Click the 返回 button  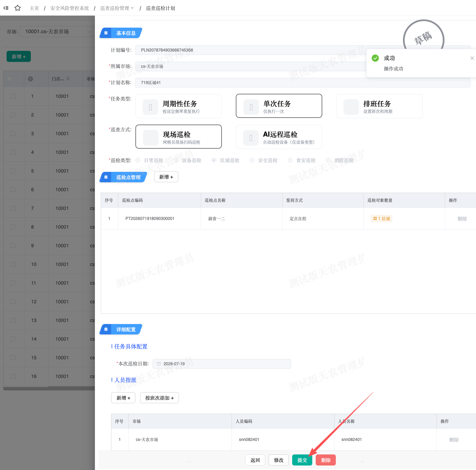[255, 460]
